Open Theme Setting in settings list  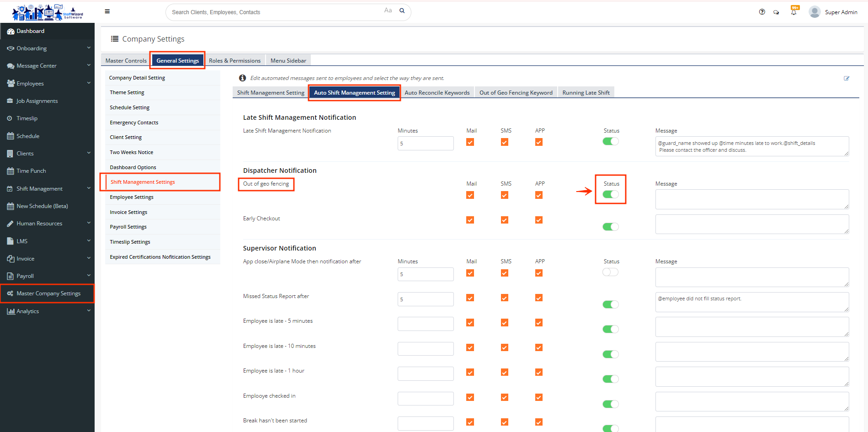pyautogui.click(x=163, y=92)
